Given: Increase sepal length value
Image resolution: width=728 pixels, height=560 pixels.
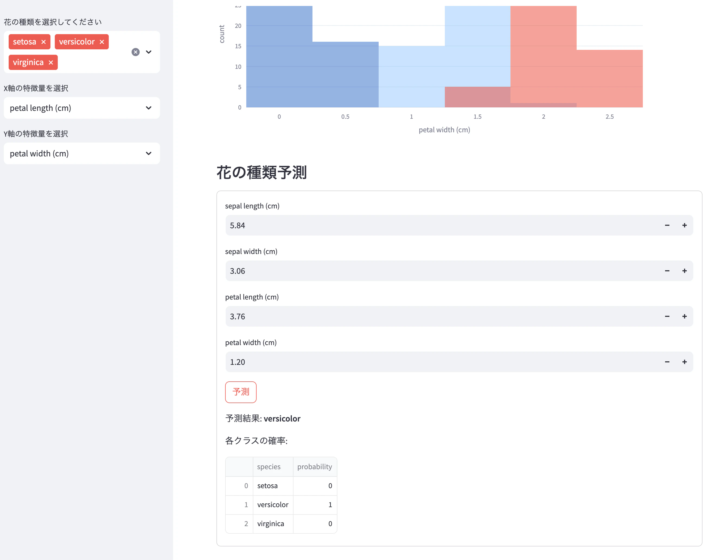Looking at the screenshot, I should (684, 226).
